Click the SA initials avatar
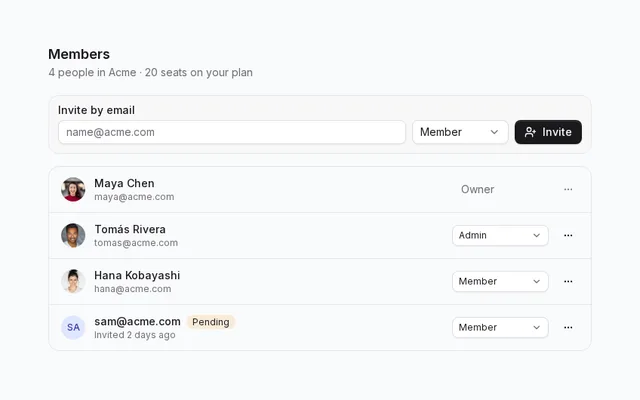This screenshot has width=640, height=400. pyautogui.click(x=73, y=327)
